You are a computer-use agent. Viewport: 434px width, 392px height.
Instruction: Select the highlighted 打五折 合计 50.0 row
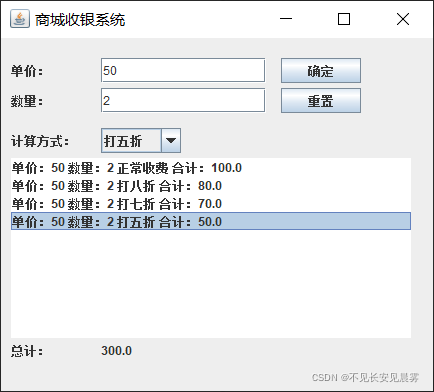pos(211,221)
